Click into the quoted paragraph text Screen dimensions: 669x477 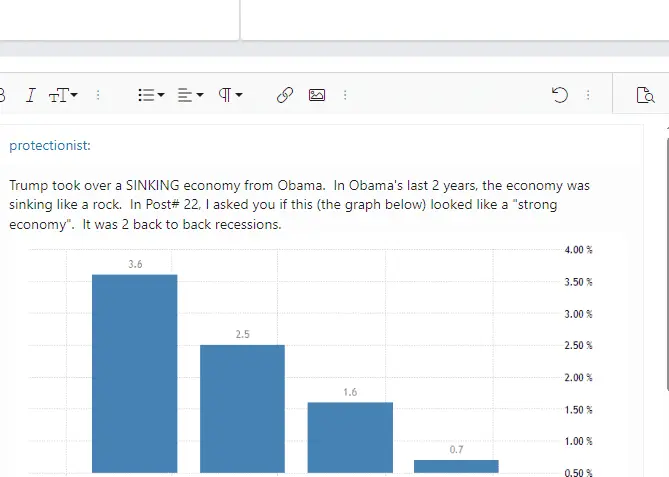[300, 205]
